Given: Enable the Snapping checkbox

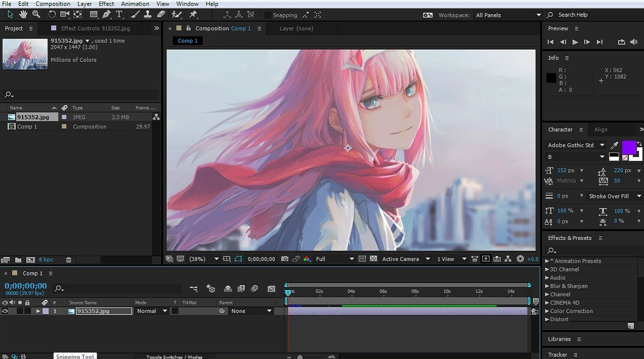Looking at the screenshot, I should tap(268, 15).
